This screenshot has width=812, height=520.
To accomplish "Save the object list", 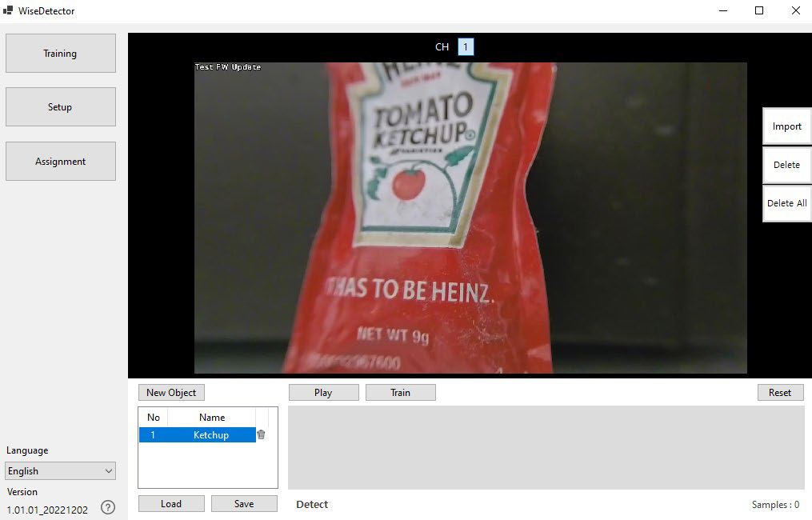I will (244, 503).
